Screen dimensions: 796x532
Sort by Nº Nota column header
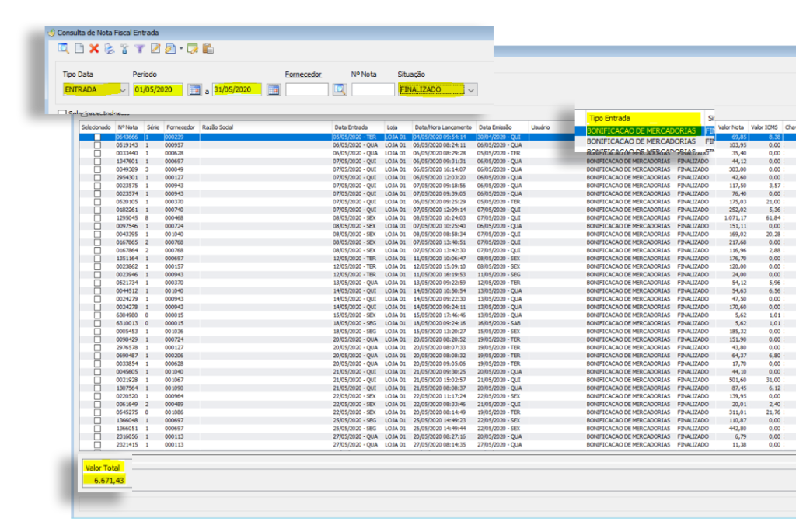pyautogui.click(x=128, y=127)
